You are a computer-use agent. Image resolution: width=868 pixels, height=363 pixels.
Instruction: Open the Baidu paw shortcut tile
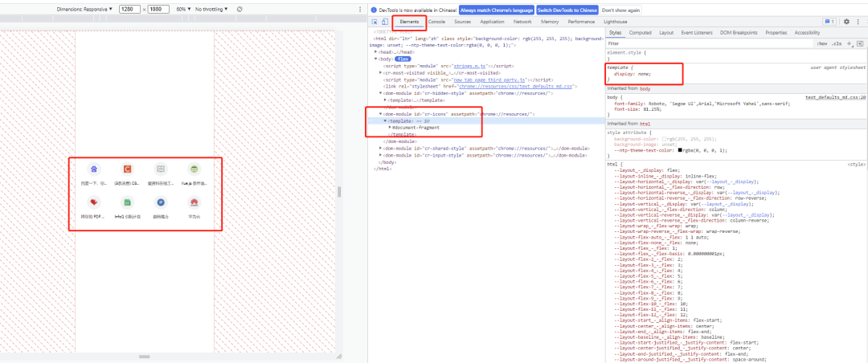93,169
